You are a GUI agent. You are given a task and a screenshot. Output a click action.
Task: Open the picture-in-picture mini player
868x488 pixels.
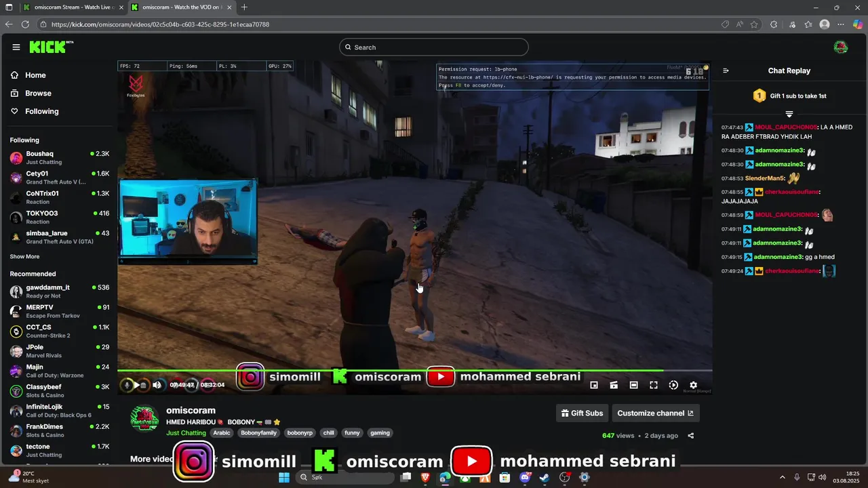tap(594, 385)
